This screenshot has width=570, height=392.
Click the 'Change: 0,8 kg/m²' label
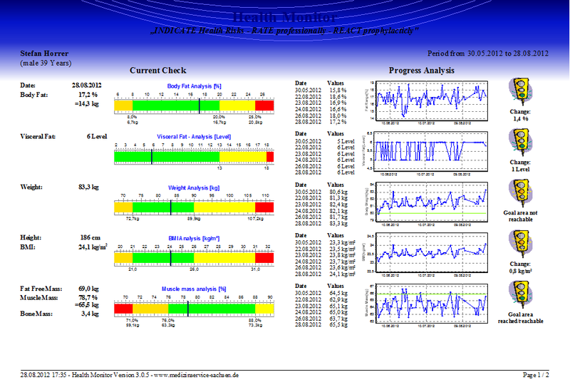(x=521, y=267)
